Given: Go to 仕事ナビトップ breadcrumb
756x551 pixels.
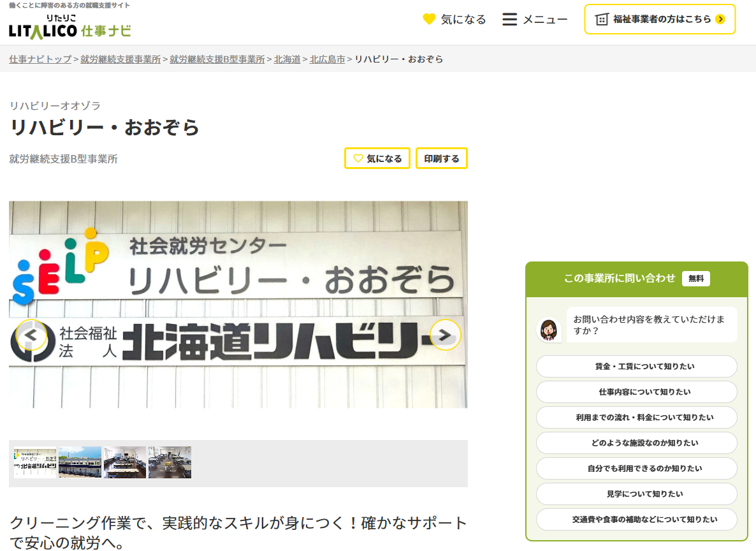Looking at the screenshot, I should 40,59.
